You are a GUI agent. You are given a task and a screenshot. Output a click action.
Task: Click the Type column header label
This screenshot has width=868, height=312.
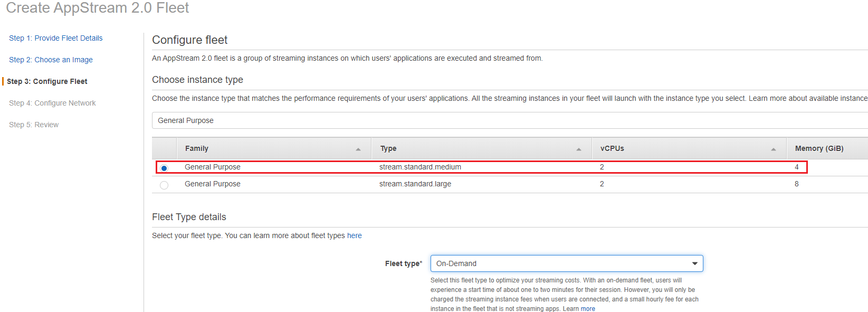tap(388, 148)
